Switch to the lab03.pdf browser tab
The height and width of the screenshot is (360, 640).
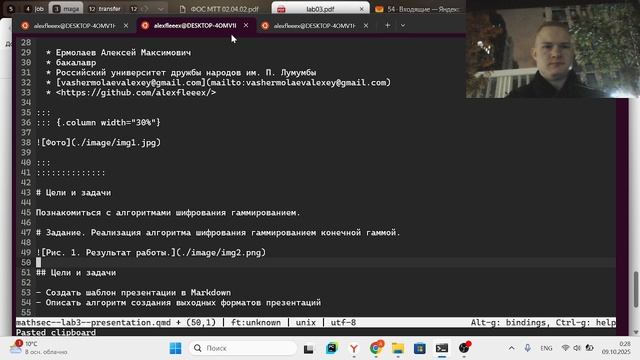point(320,9)
